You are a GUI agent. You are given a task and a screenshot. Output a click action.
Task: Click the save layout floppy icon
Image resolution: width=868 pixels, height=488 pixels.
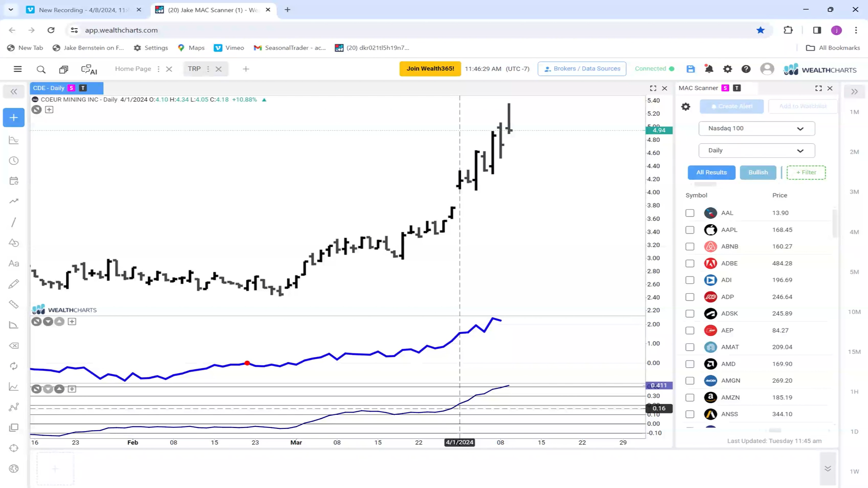[690, 69]
